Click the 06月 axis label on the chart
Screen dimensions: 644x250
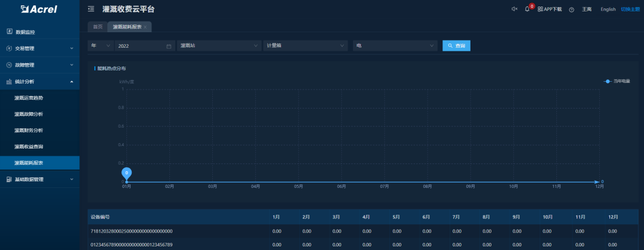pos(342,186)
